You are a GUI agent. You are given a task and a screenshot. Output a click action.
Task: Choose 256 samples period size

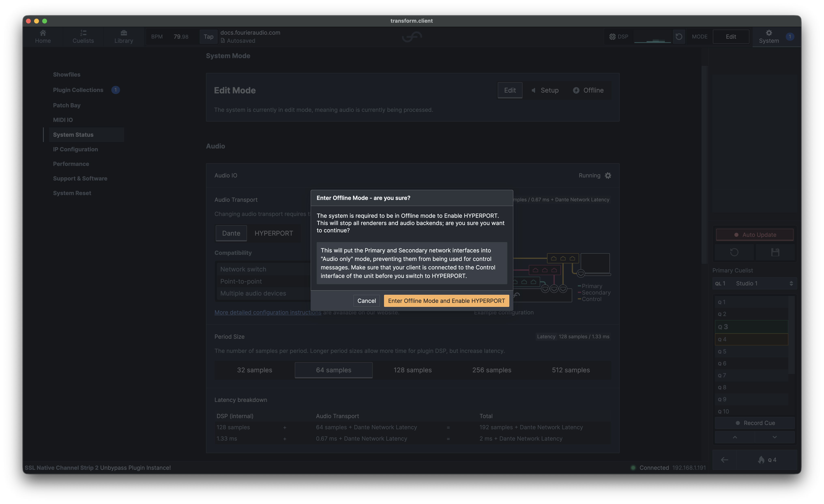492,370
